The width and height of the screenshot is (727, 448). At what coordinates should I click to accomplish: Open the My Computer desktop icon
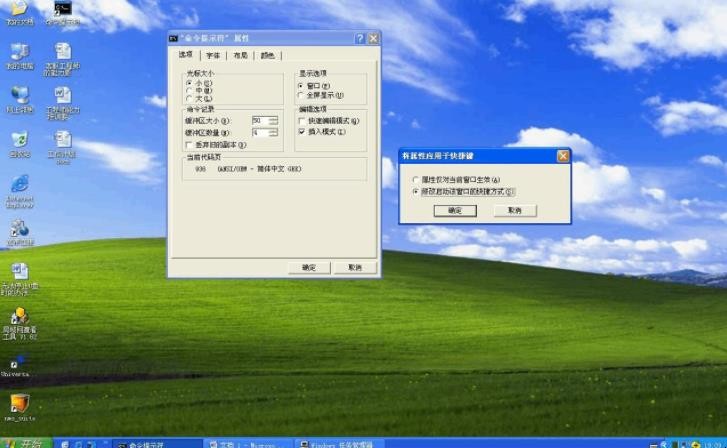click(19, 57)
